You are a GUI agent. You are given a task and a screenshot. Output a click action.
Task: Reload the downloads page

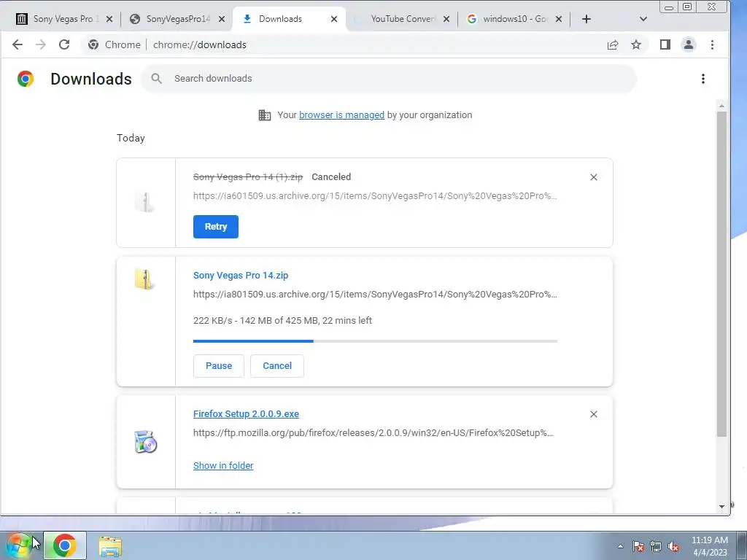point(64,44)
